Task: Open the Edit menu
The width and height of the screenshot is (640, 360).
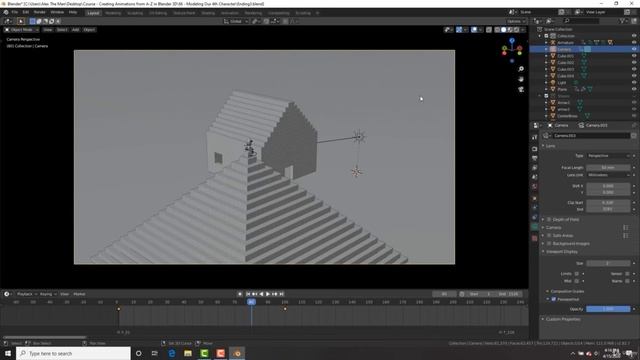Action: coord(26,12)
